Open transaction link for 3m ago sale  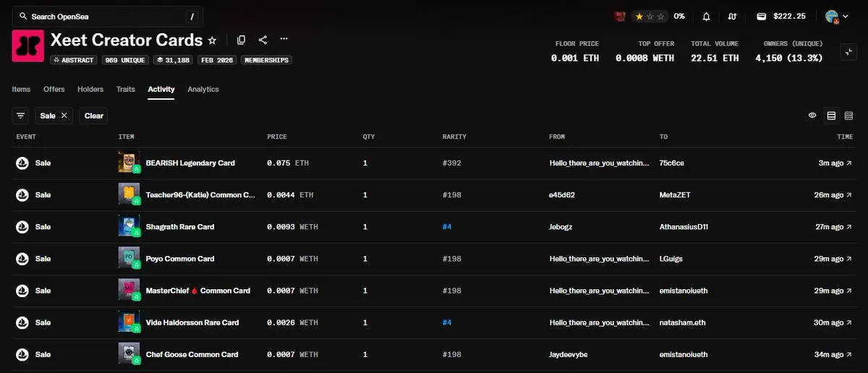[x=850, y=163]
